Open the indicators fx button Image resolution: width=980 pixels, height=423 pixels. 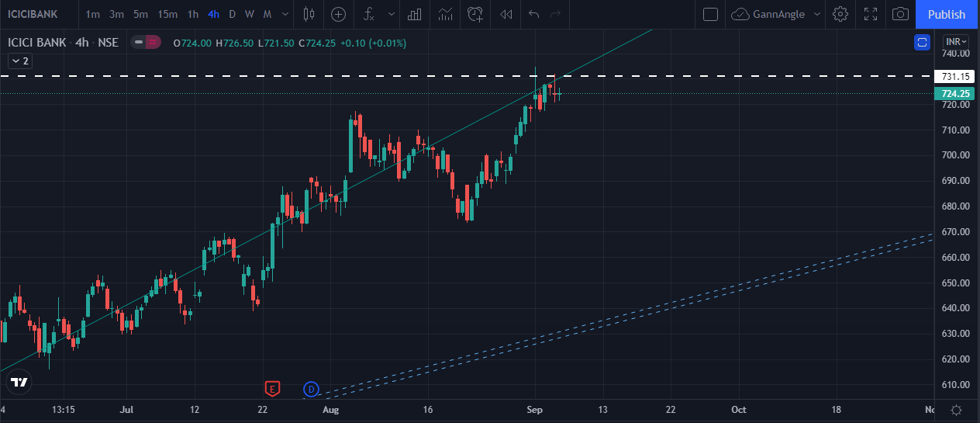(x=369, y=14)
